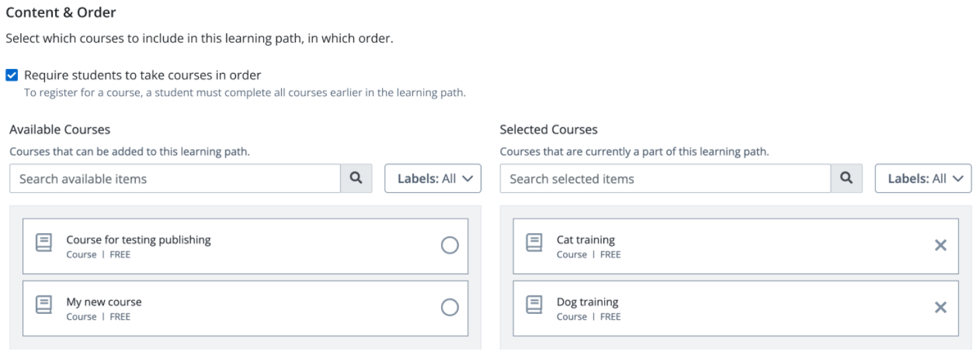Click the book icon beside Dog training

534,305
